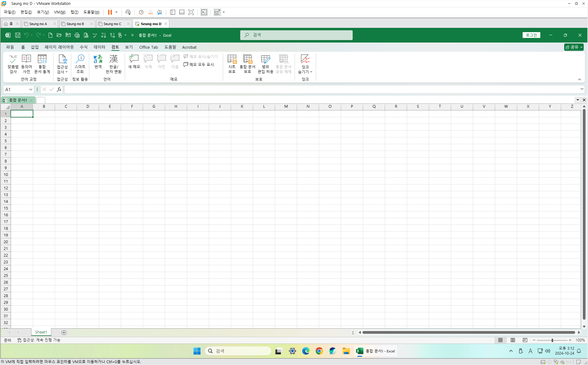
Task: Add a new sheet with plus button
Action: [x=64, y=332]
